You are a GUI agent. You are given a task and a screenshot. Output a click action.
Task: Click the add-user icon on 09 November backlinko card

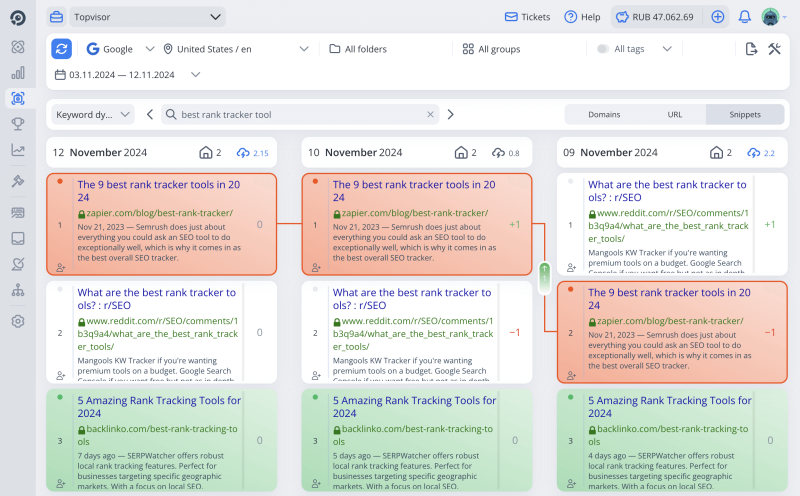[x=571, y=483]
